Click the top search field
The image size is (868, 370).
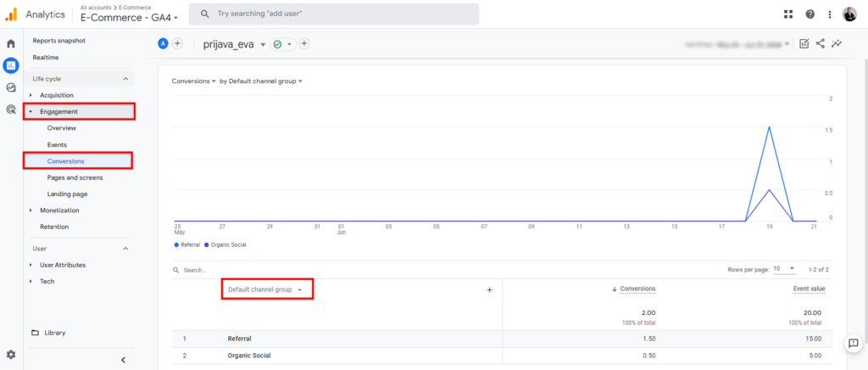333,14
